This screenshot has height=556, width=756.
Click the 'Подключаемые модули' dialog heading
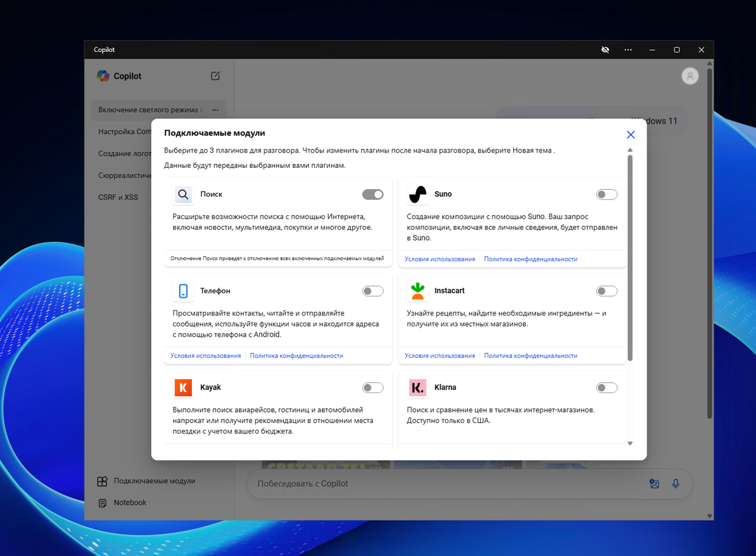tap(214, 133)
